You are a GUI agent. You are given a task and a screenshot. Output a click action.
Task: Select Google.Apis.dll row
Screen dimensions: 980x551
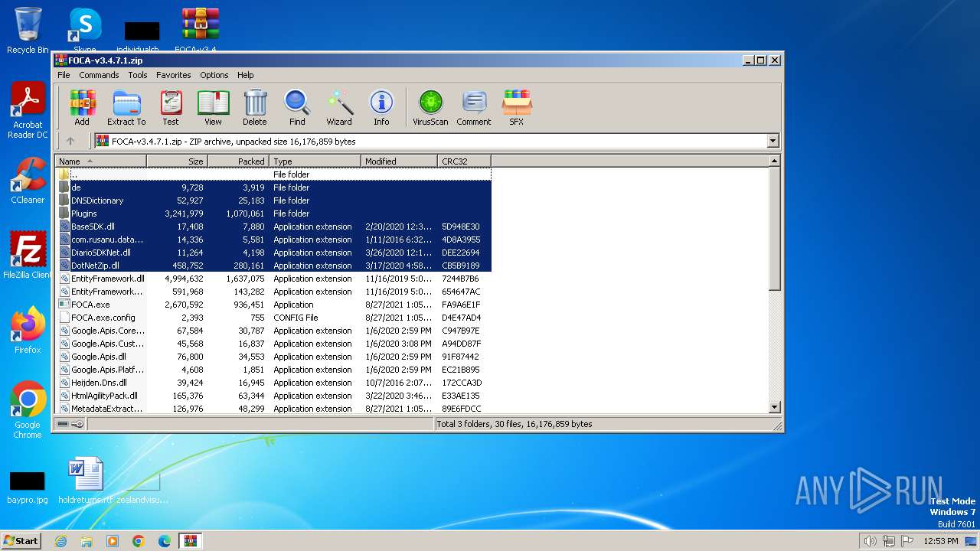click(x=273, y=357)
